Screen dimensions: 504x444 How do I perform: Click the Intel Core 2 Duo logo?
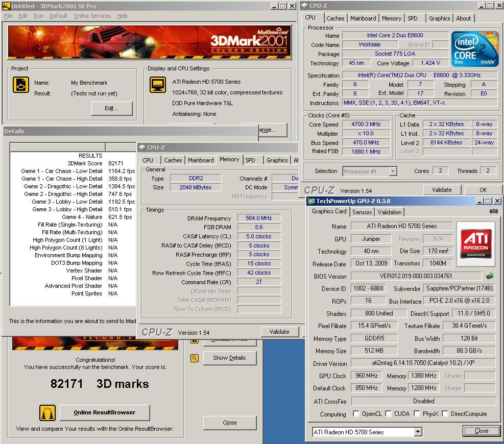coord(474,48)
